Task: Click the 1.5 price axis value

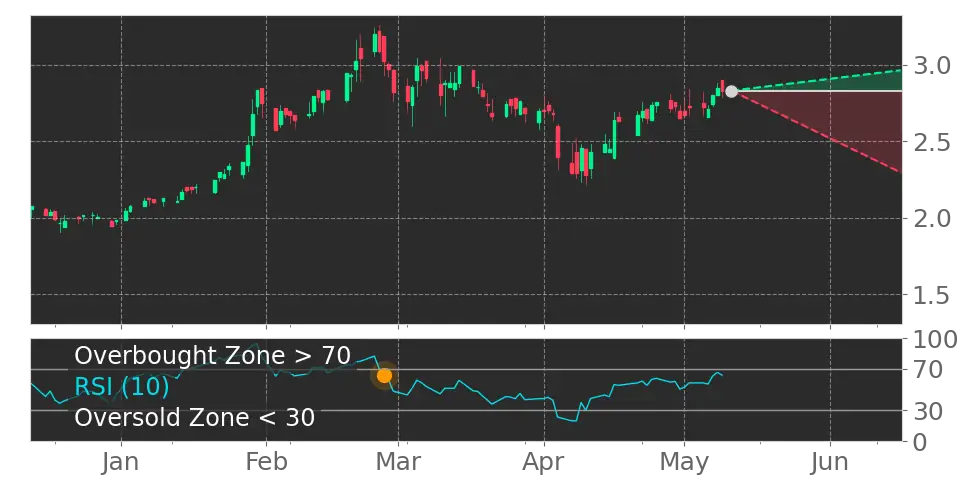Action: pyautogui.click(x=932, y=295)
